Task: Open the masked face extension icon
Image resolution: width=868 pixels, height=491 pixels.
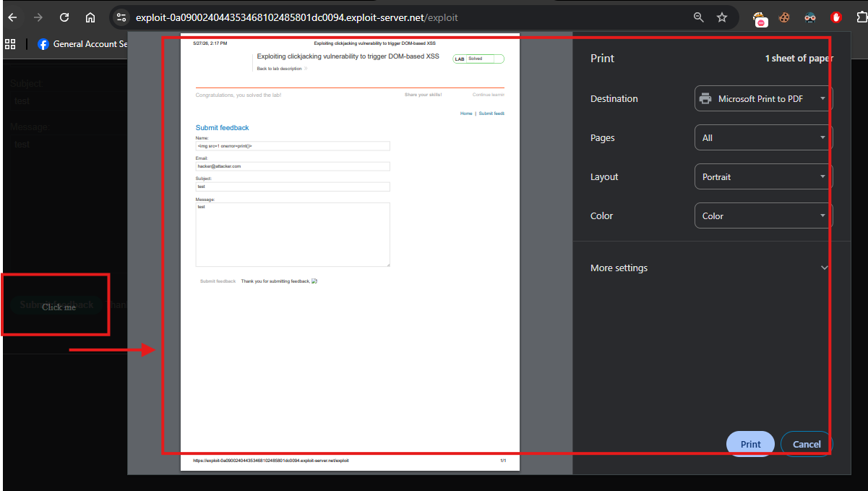Action: 810,18
